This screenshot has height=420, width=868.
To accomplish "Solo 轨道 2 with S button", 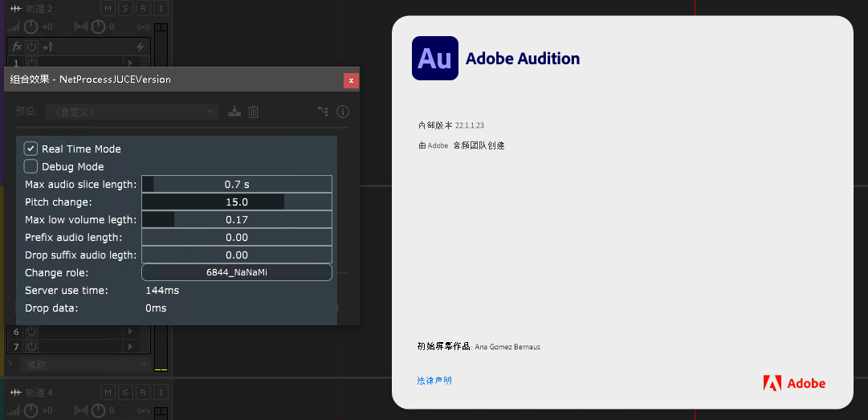I will click(x=125, y=8).
